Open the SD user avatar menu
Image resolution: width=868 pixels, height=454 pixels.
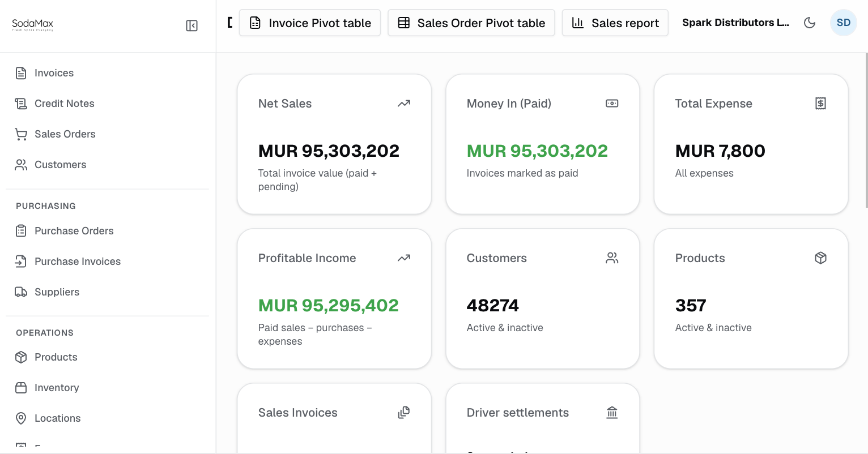844,23
